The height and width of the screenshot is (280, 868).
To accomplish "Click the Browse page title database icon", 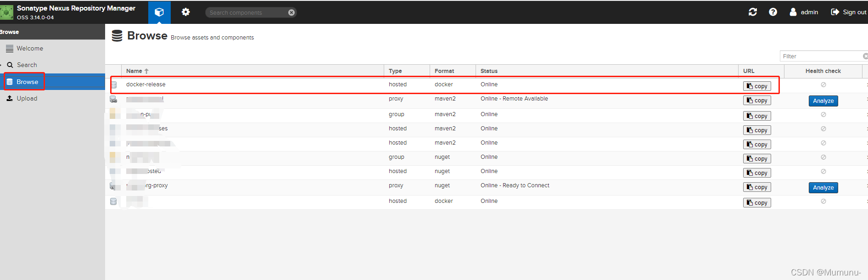I will coord(117,36).
